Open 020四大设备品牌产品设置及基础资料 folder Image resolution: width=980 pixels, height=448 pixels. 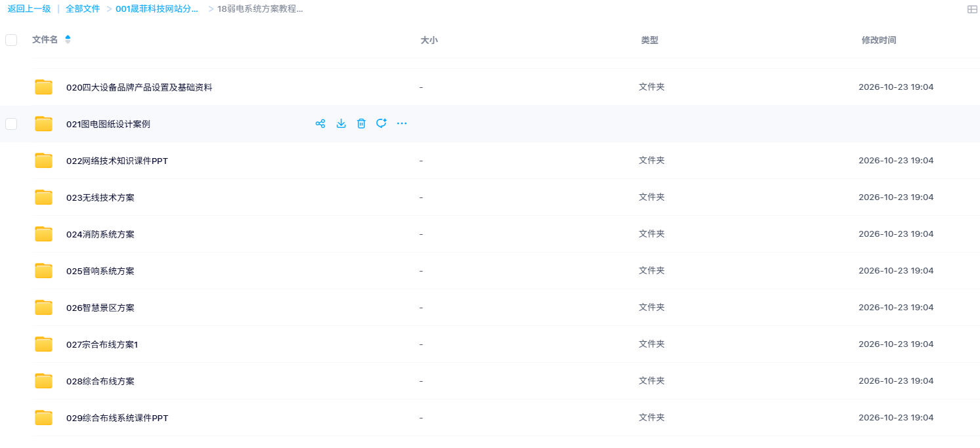click(x=139, y=87)
